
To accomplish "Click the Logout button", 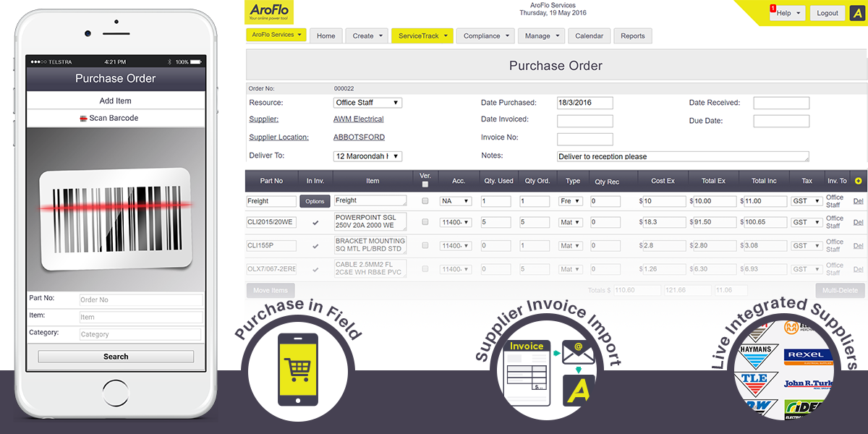I will pos(827,13).
